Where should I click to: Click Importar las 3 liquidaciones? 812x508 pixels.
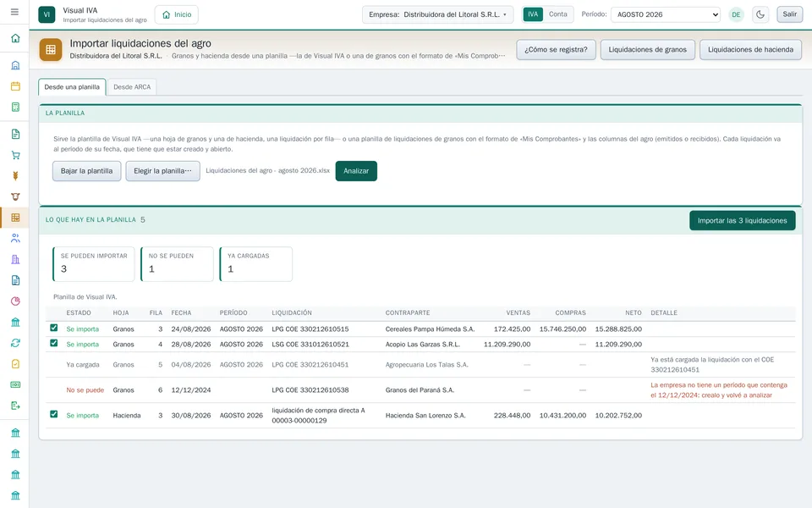(742, 221)
